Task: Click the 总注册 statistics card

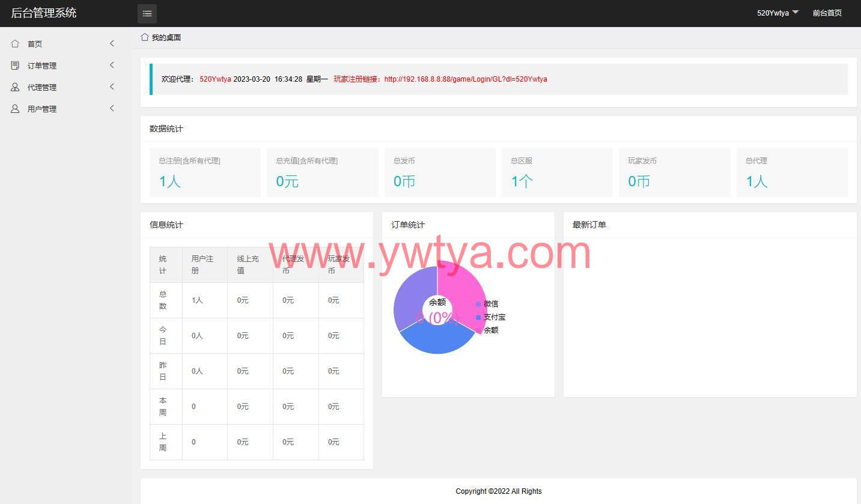Action: coord(205,172)
